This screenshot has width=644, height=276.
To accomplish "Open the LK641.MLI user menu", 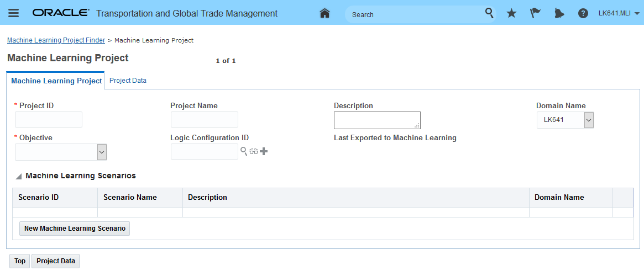I will point(619,13).
